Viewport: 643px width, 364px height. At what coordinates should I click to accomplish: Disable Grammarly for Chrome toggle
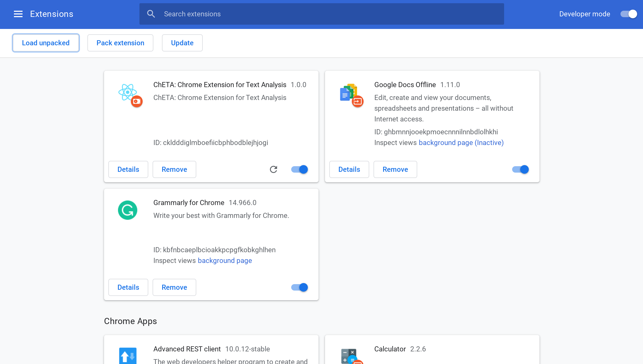(300, 287)
